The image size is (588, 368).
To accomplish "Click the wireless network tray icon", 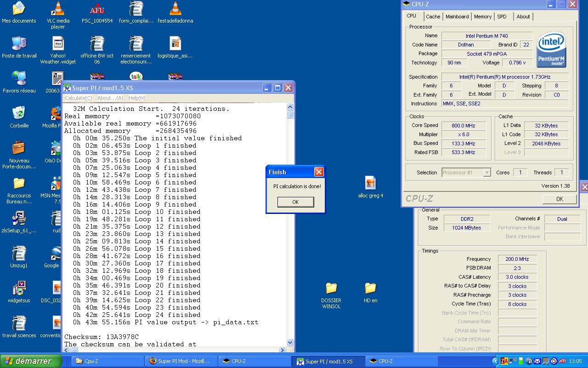I will [x=513, y=361].
